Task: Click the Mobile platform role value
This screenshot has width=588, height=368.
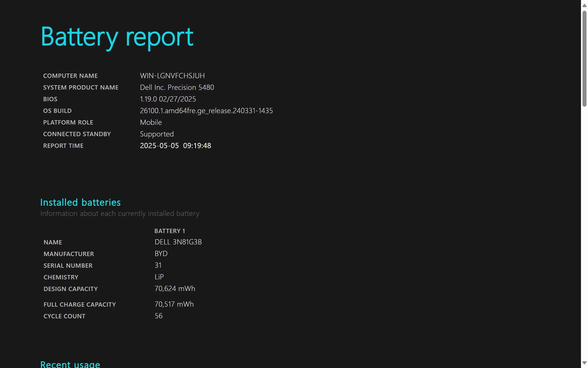Action: point(151,123)
